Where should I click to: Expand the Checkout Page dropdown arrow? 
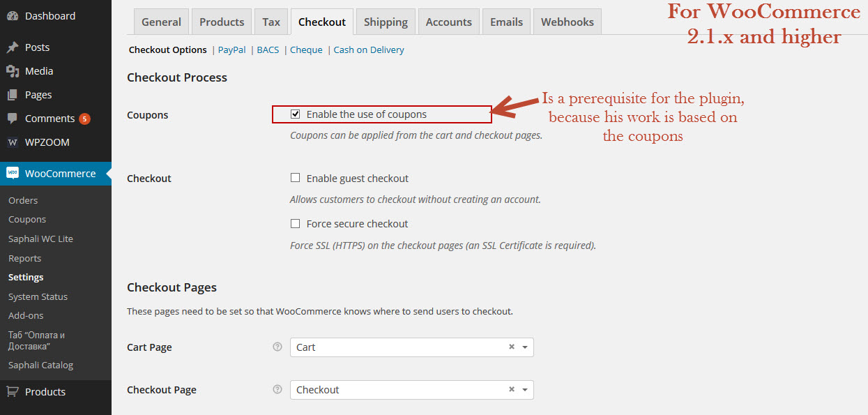[525, 390]
